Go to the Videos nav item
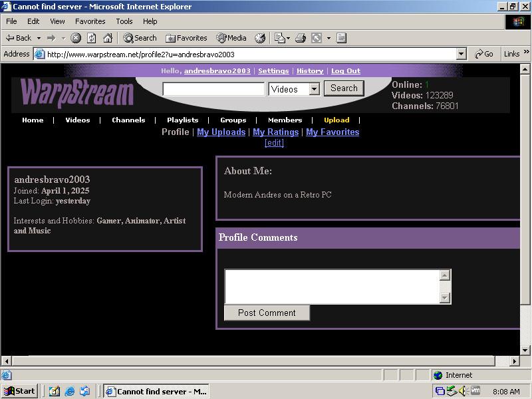Screen dimensions: 532x399 click(x=78, y=120)
